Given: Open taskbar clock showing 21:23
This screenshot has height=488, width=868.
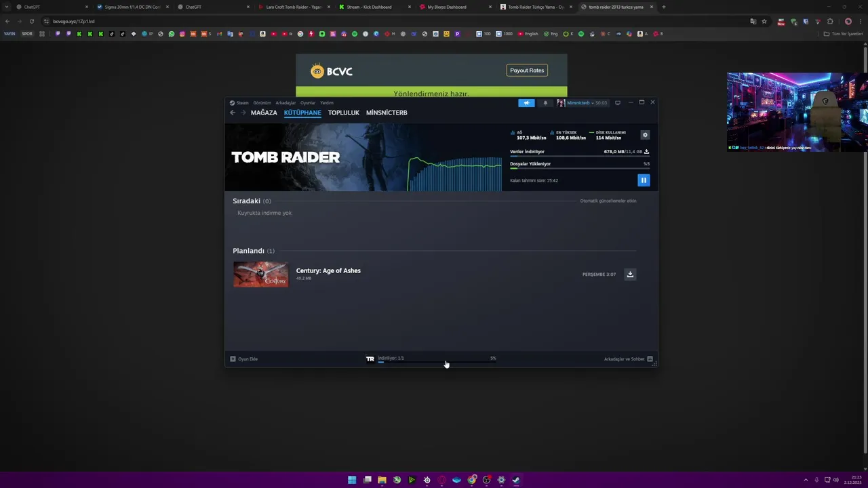Looking at the screenshot, I should (853, 480).
